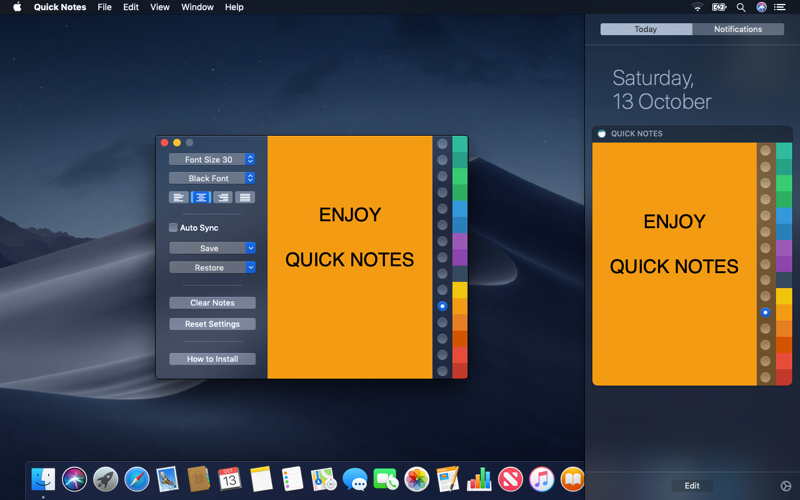Image resolution: width=800 pixels, height=500 pixels.
Task: Pick yellow color swatch in the widget
Action: tap(784, 296)
